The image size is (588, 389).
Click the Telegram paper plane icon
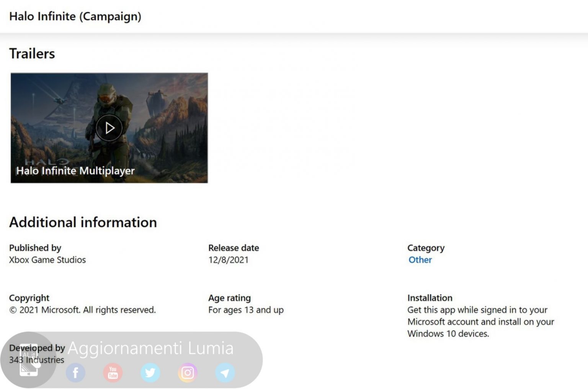225,373
